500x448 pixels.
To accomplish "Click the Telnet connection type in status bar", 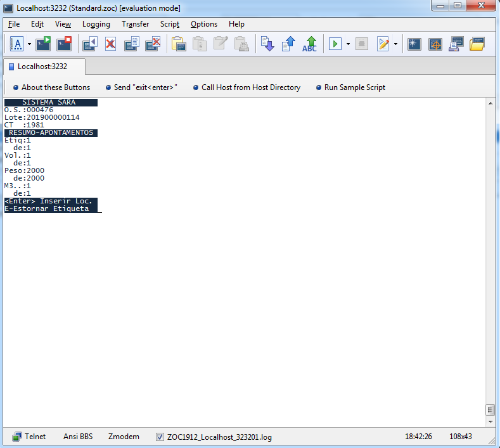I will (29, 436).
